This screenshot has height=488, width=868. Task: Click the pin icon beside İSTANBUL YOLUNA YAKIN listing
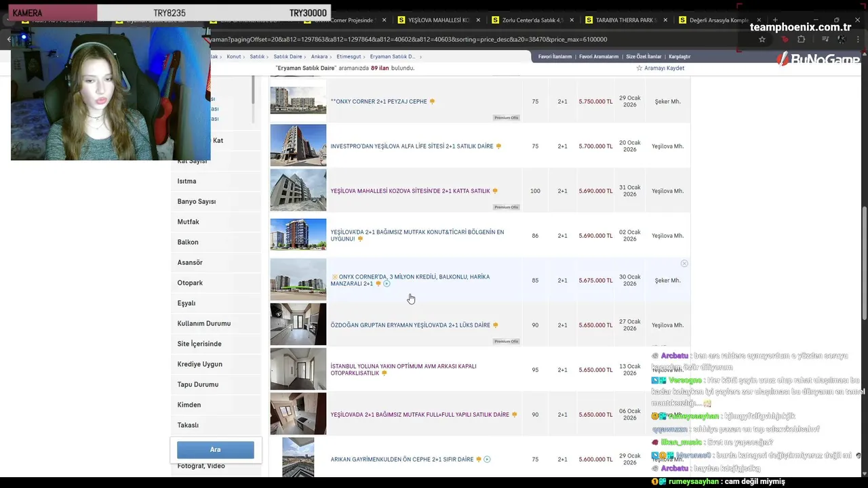[x=384, y=373]
